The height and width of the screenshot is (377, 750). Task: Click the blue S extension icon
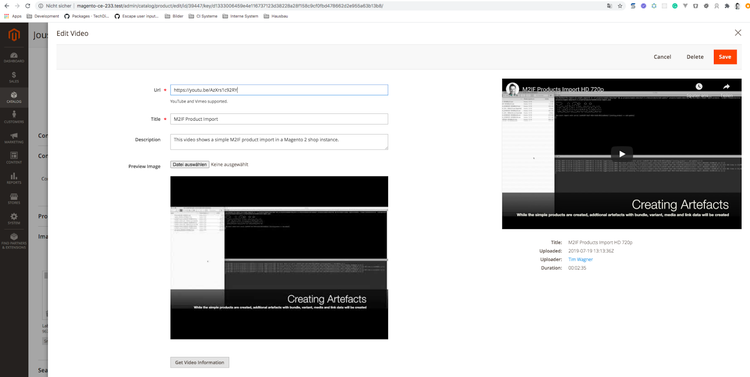click(x=633, y=6)
